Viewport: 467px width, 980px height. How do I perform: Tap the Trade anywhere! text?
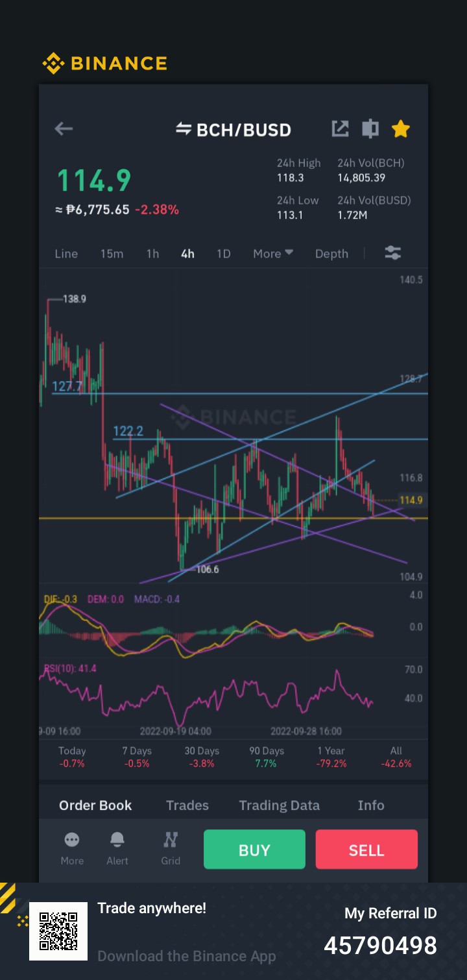tap(152, 908)
